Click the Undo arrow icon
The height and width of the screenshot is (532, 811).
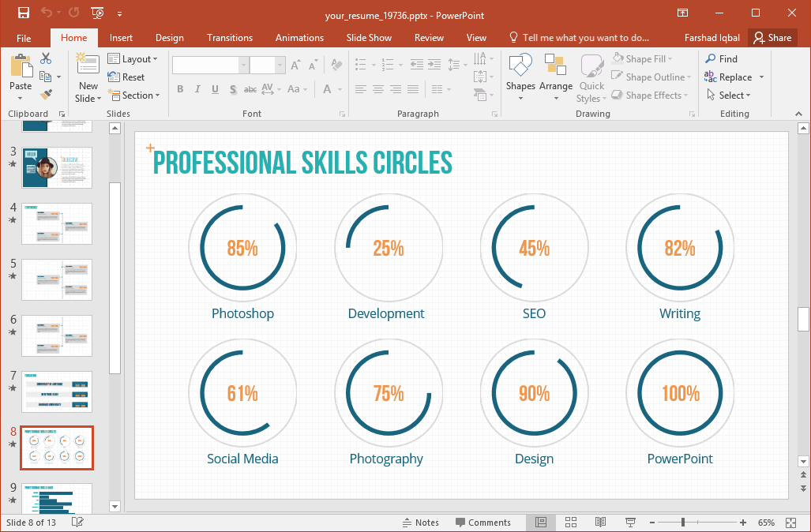click(x=47, y=13)
